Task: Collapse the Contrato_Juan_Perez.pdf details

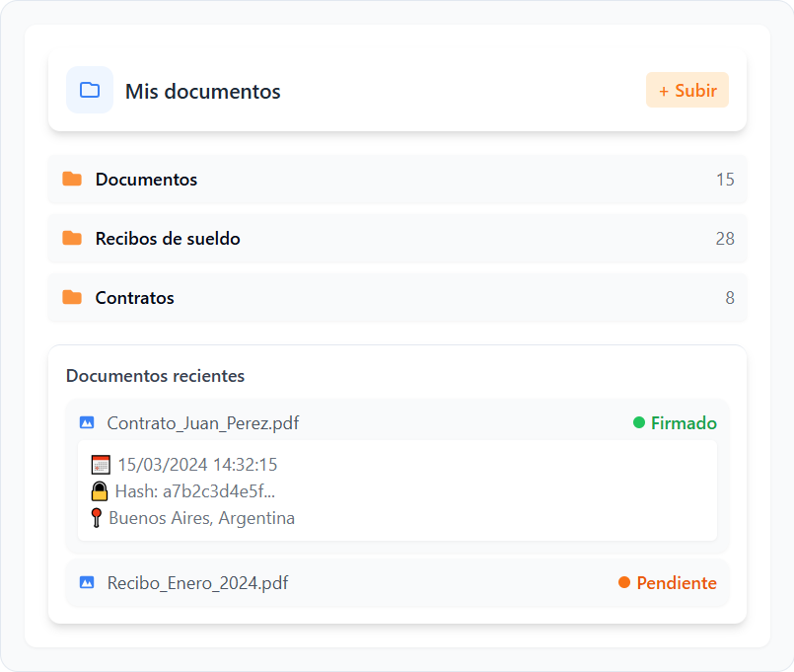Action: click(202, 423)
